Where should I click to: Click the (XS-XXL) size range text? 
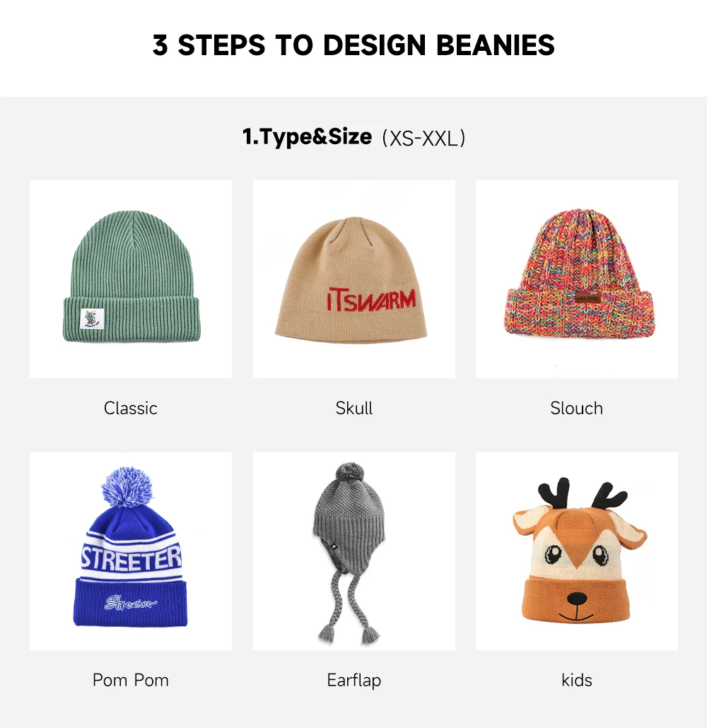click(423, 139)
